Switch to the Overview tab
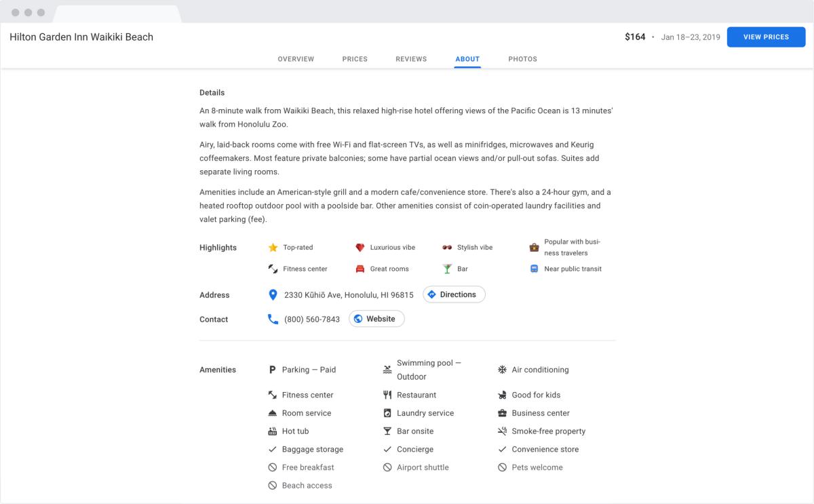 pos(296,59)
